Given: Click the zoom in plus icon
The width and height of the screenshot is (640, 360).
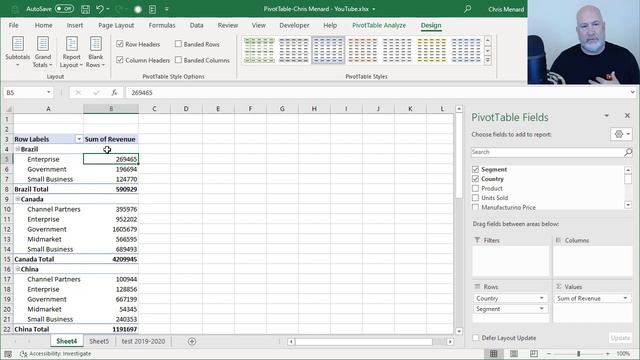Looking at the screenshot, I should pyautogui.click(x=607, y=353).
